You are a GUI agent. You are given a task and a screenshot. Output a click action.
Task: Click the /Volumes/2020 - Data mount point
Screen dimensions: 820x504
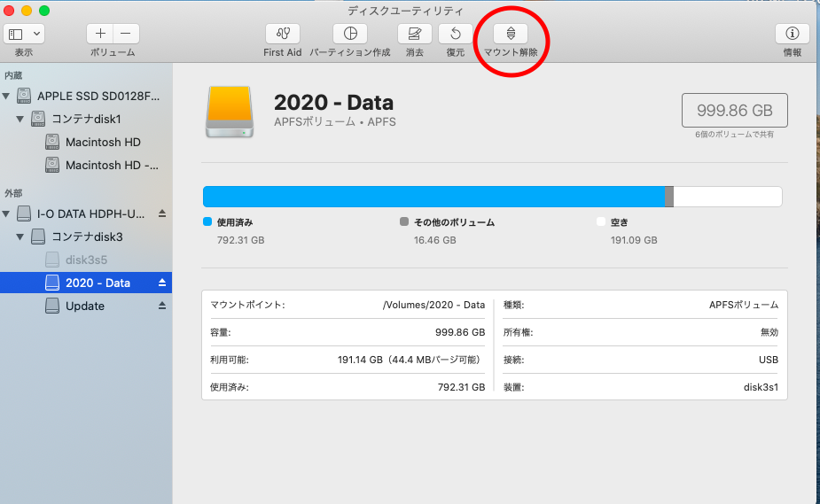click(x=433, y=305)
